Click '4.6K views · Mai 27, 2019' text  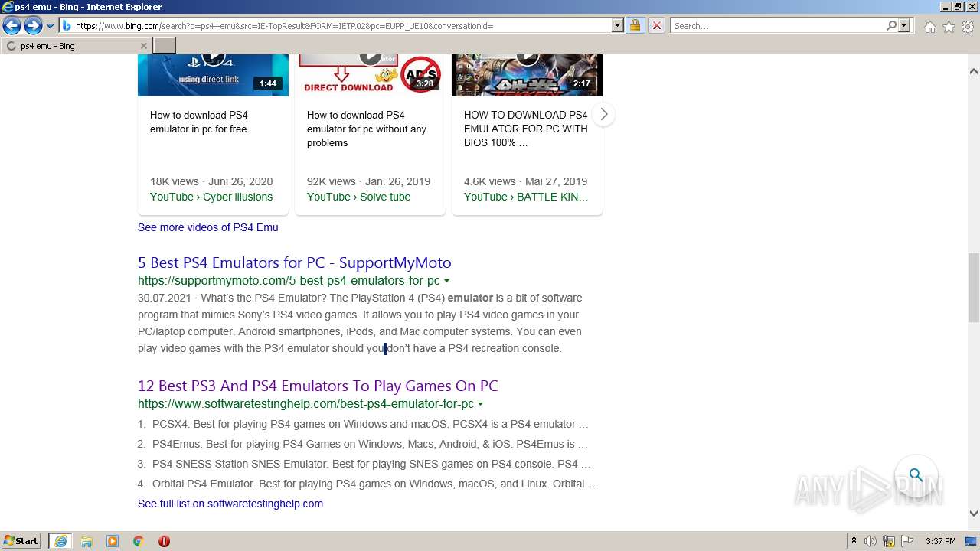525,181
